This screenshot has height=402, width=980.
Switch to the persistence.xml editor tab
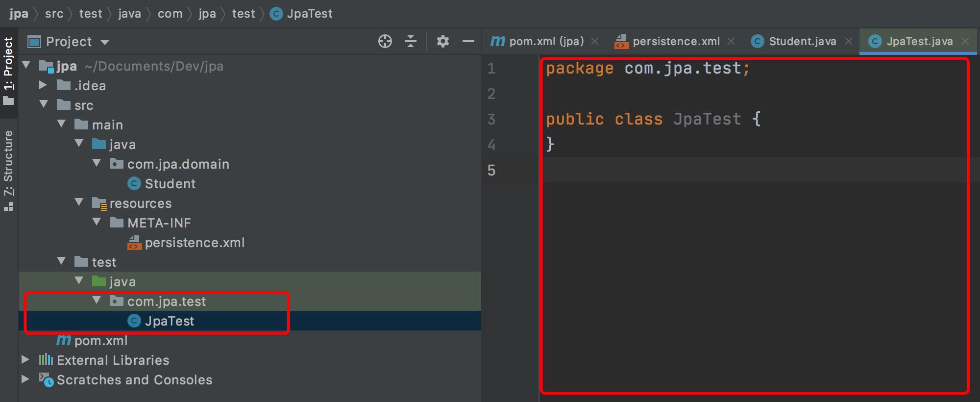click(676, 41)
